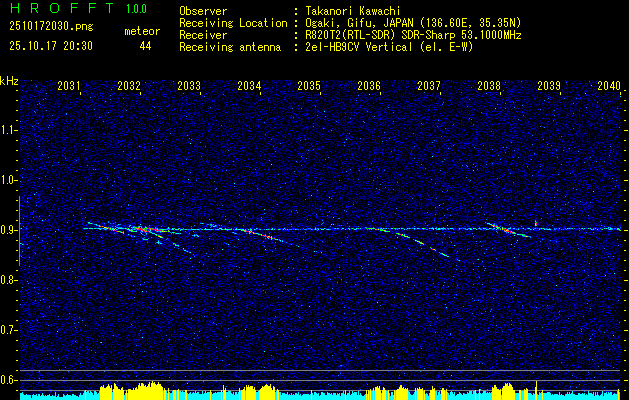The height and width of the screenshot is (400, 629).
Task: Click the 0.9 frequency axis label
Action: 7,230
